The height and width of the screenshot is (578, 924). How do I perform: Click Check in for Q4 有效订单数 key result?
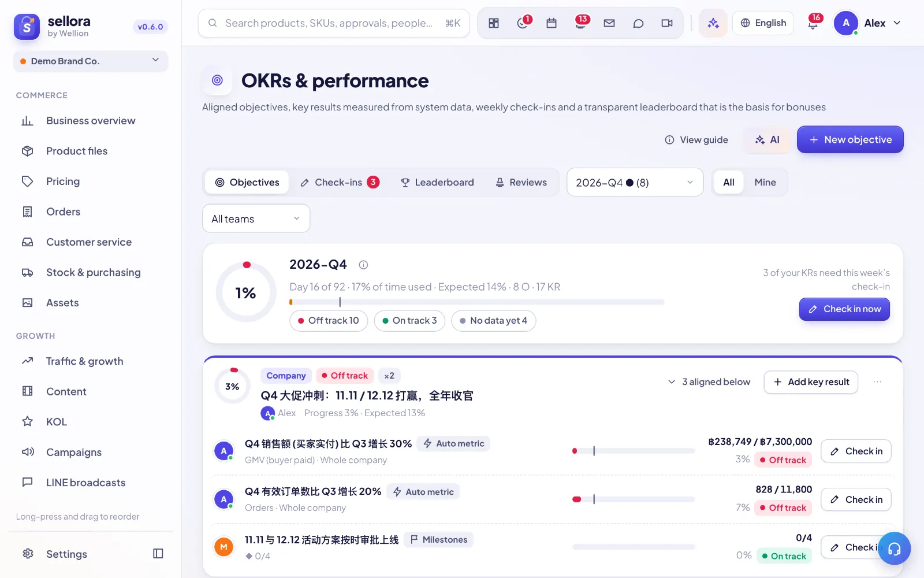click(x=856, y=499)
